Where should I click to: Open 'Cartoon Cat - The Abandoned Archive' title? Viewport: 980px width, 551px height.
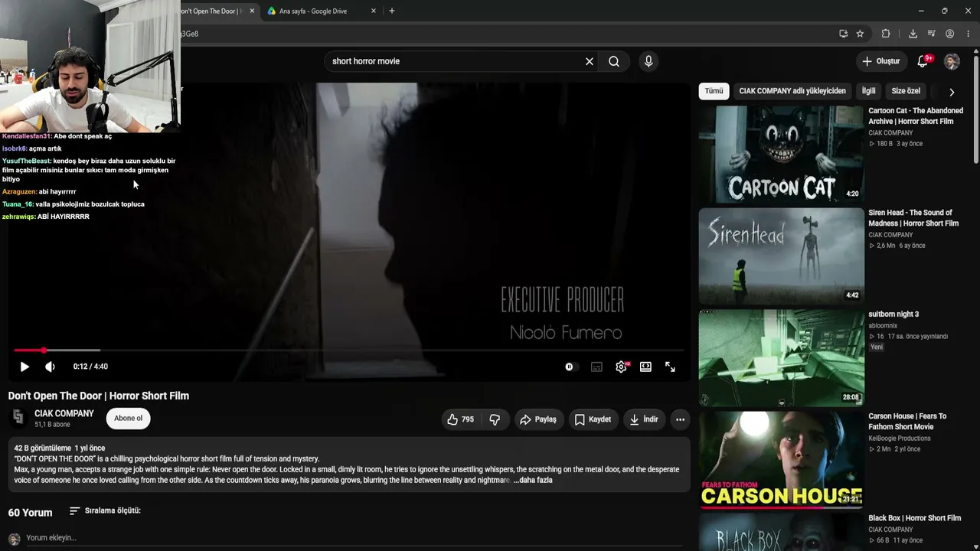(916, 116)
